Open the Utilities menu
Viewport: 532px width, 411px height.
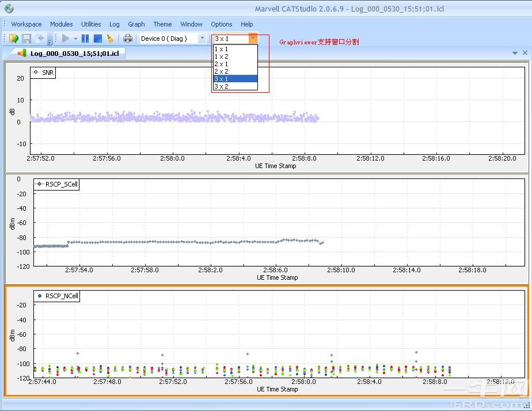[91, 24]
